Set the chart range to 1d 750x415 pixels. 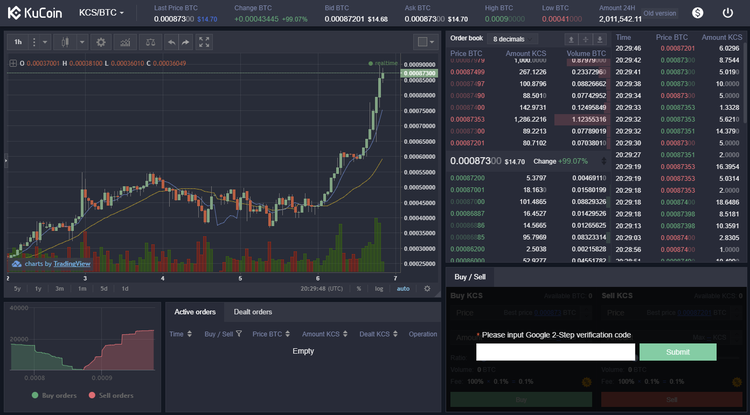point(125,289)
